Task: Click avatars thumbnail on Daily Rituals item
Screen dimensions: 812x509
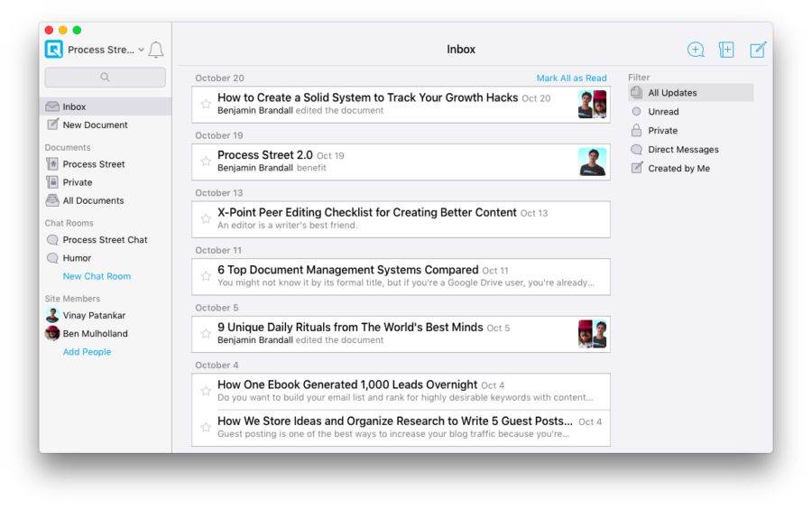Action: point(593,334)
